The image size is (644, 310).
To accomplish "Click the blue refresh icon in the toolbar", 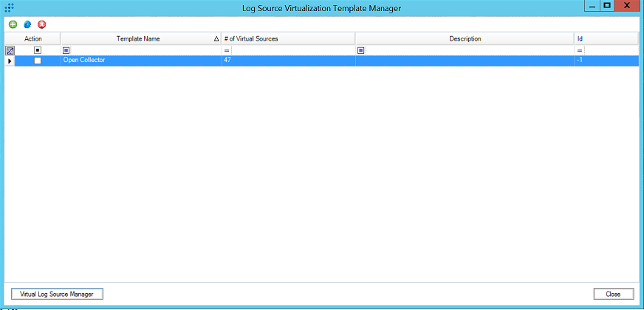I will pyautogui.click(x=27, y=24).
